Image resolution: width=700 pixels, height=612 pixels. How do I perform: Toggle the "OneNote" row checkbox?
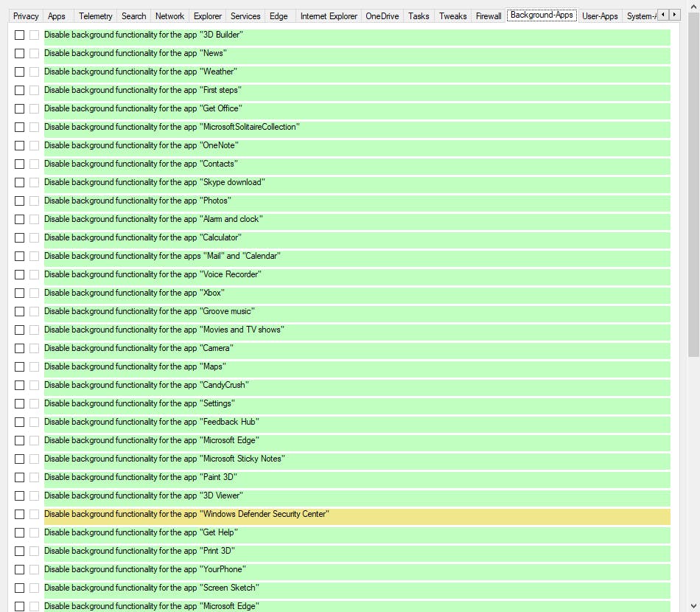(19, 146)
